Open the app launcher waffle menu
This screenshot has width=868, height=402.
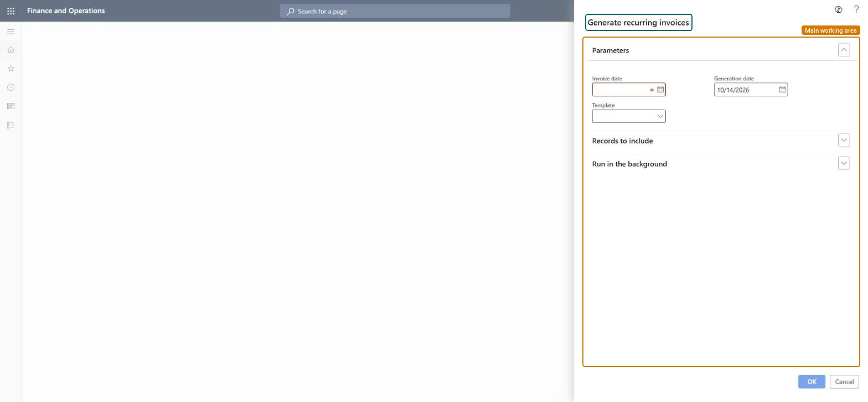pyautogui.click(x=11, y=11)
